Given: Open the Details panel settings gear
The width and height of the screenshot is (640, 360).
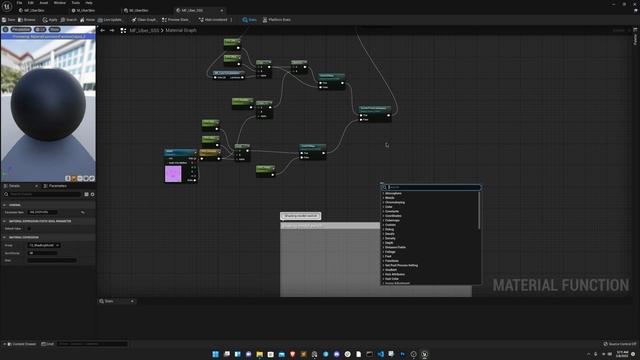Looking at the screenshot, I should (x=93, y=194).
